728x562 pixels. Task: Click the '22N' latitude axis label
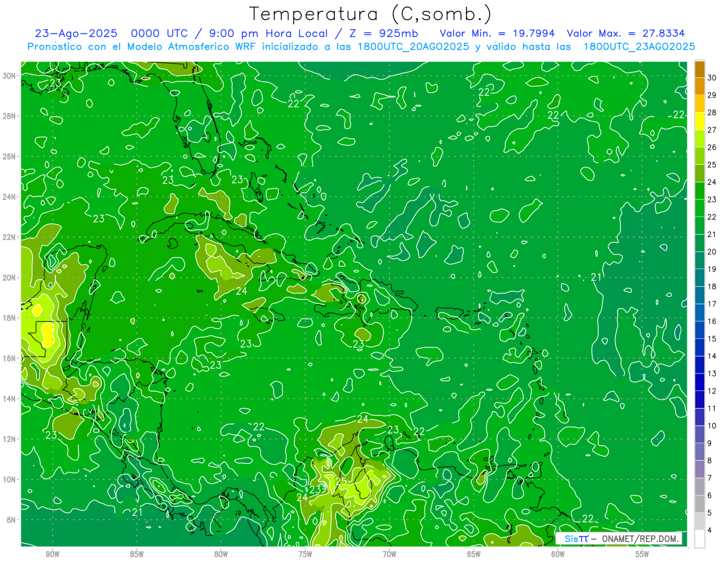[x=9, y=237]
